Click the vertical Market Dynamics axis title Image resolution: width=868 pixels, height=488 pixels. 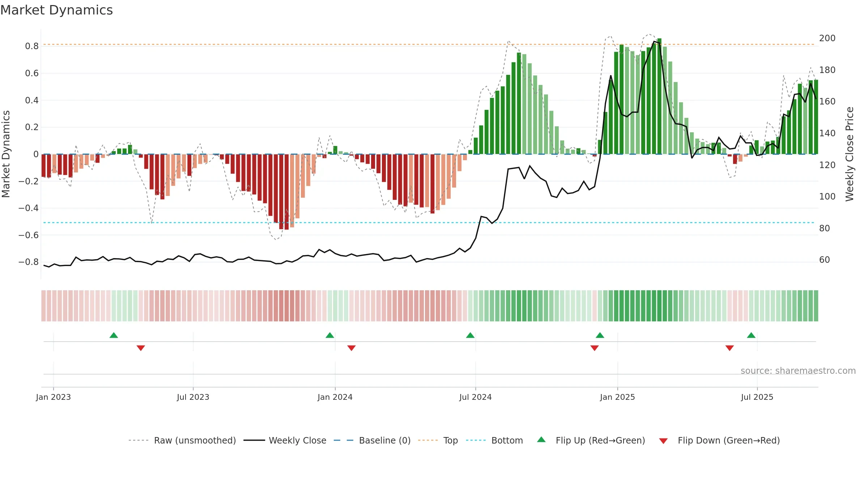click(6, 154)
